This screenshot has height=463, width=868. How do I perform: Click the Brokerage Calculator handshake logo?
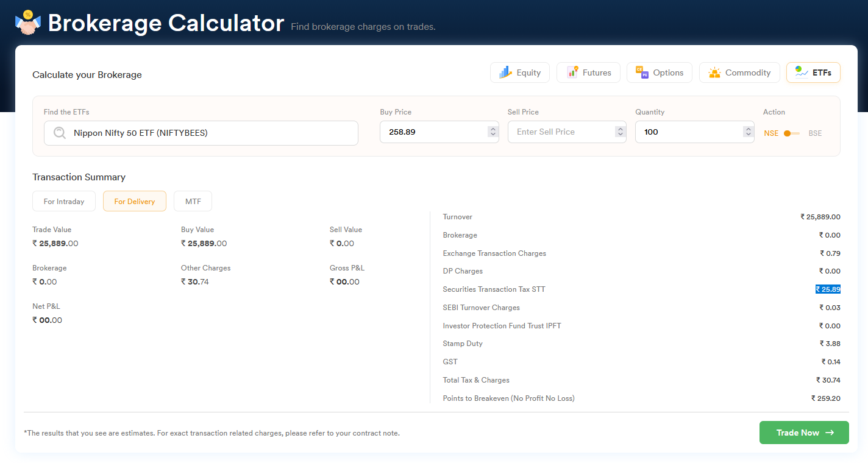(x=27, y=23)
